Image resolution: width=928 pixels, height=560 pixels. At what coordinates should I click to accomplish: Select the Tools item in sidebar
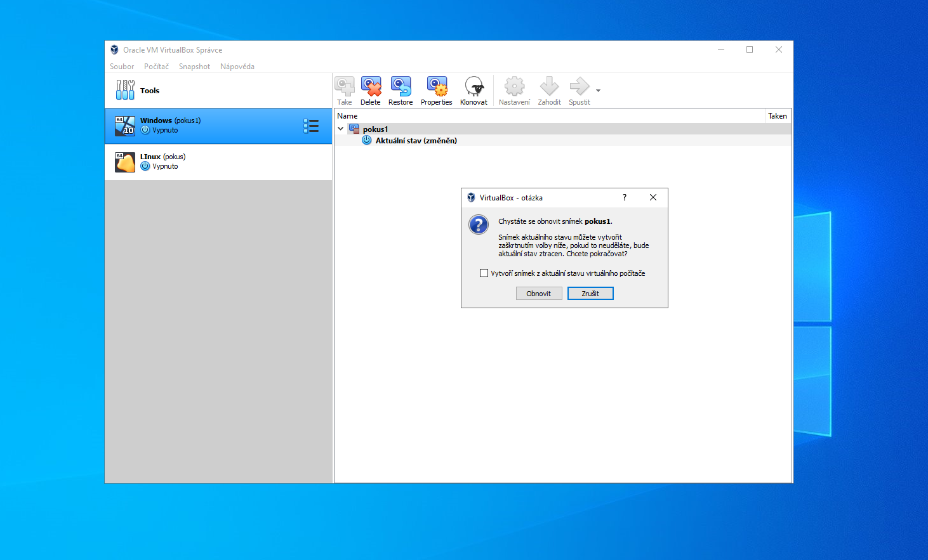pos(218,91)
